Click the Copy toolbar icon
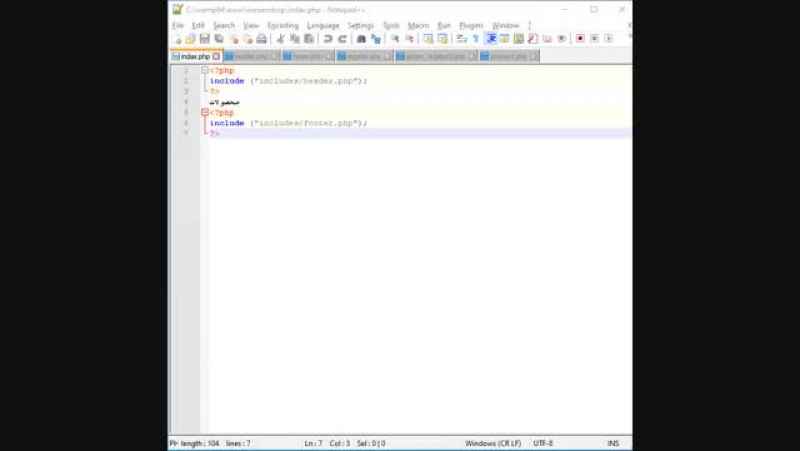This screenshot has width=800, height=451. (294, 39)
